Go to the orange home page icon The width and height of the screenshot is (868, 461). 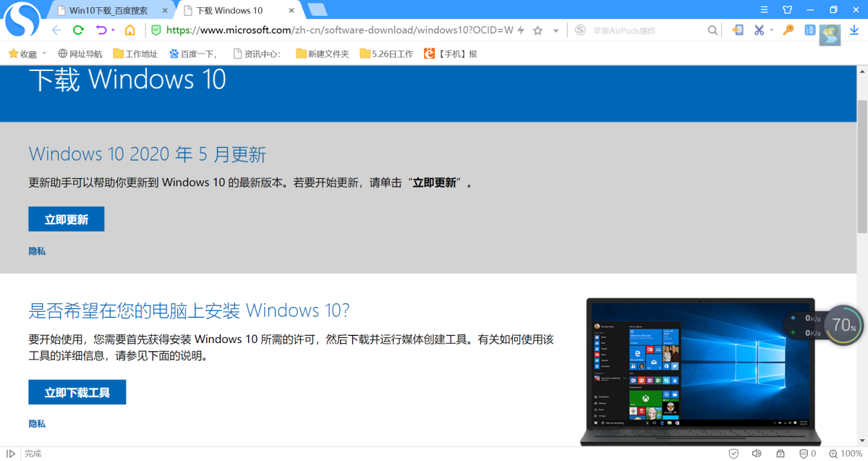(x=130, y=30)
